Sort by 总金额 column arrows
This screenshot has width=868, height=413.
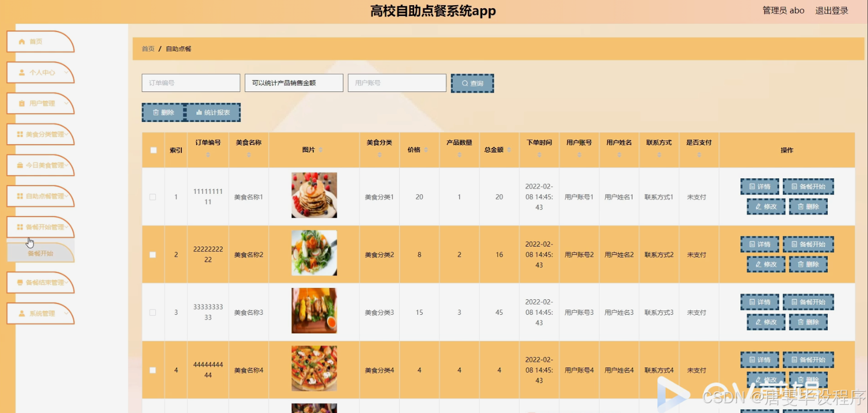509,150
